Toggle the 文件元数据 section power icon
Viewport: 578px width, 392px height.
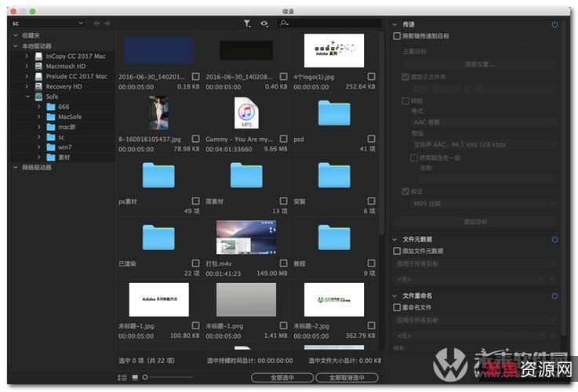tap(554, 239)
